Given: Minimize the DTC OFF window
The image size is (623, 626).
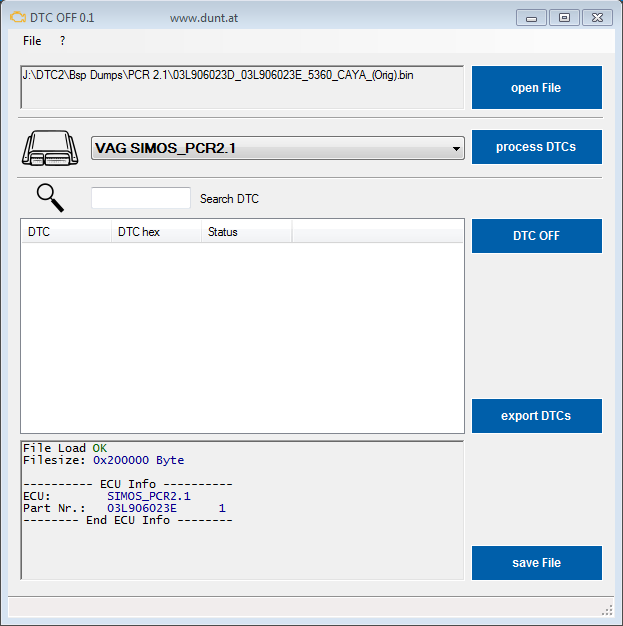Looking at the screenshot, I should click(x=531, y=18).
